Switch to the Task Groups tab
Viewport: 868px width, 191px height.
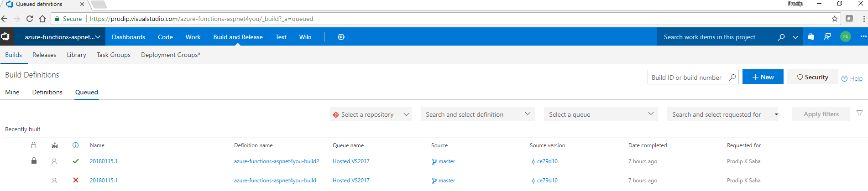click(x=114, y=55)
